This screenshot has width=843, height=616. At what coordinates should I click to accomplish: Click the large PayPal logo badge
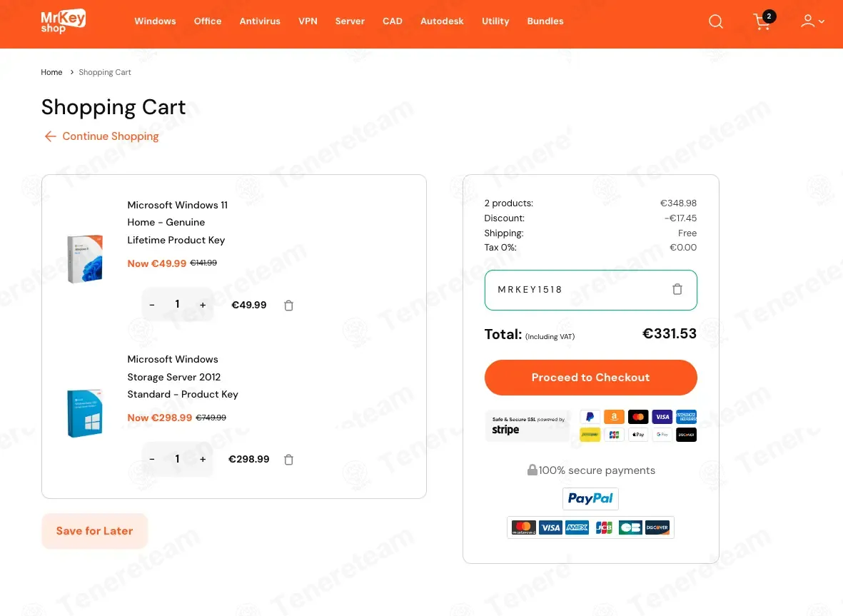point(590,498)
